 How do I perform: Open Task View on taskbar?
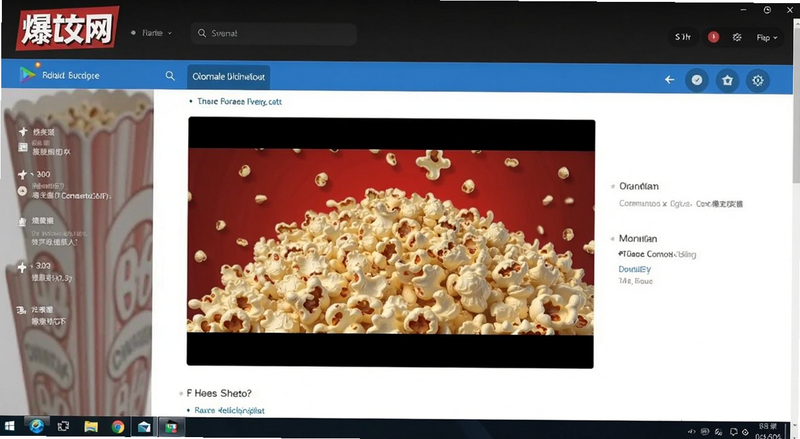tap(63, 426)
